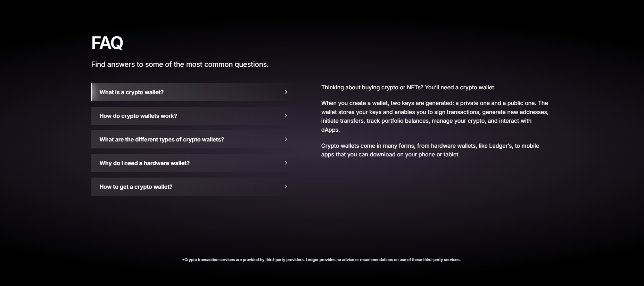Expand "What are the different types of crypto wallets?"
This screenshot has width=644, height=286.
pyautogui.click(x=162, y=140)
